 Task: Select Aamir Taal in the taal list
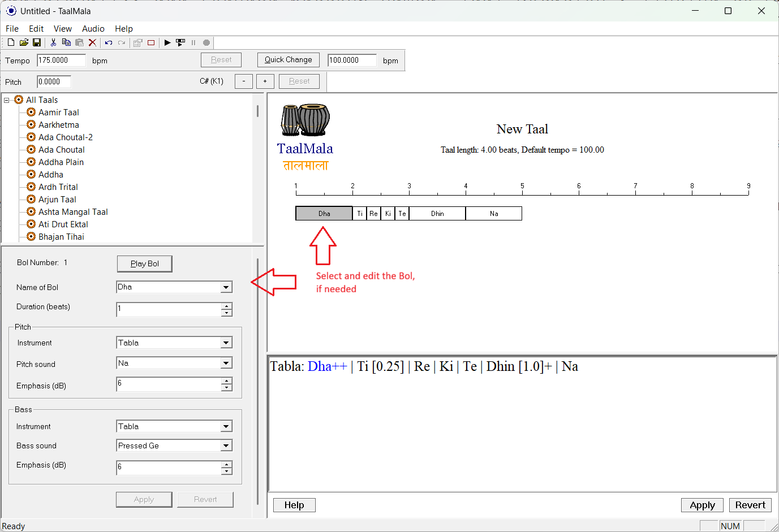pos(58,113)
